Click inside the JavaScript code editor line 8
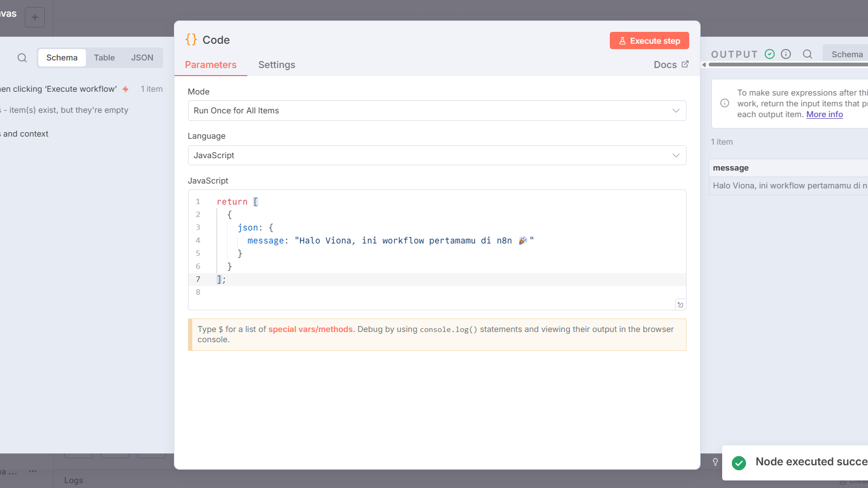Screen dimensions: 868x488 pyautogui.click(x=432, y=292)
